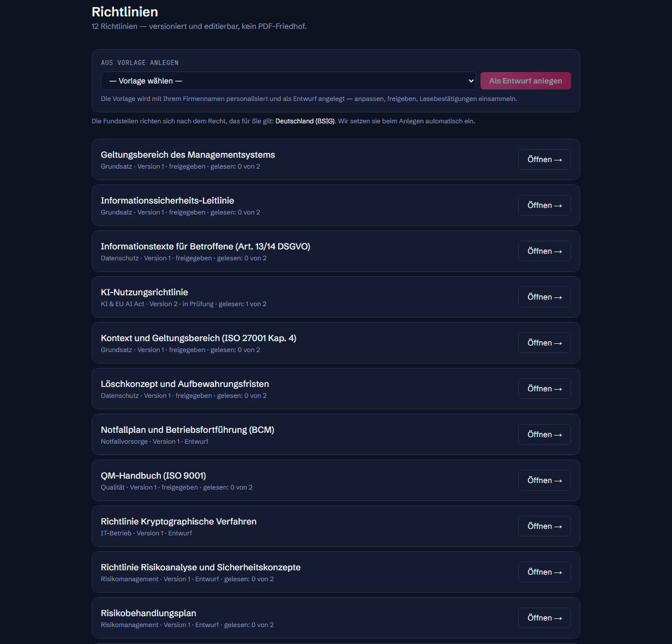Click the Richtlinie Kryptographische Verfahren title
Image resolution: width=672 pixels, height=644 pixels.
pos(179,522)
